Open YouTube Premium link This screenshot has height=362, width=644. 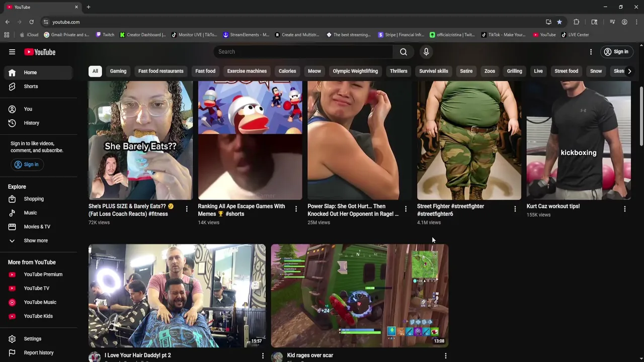pyautogui.click(x=39, y=275)
